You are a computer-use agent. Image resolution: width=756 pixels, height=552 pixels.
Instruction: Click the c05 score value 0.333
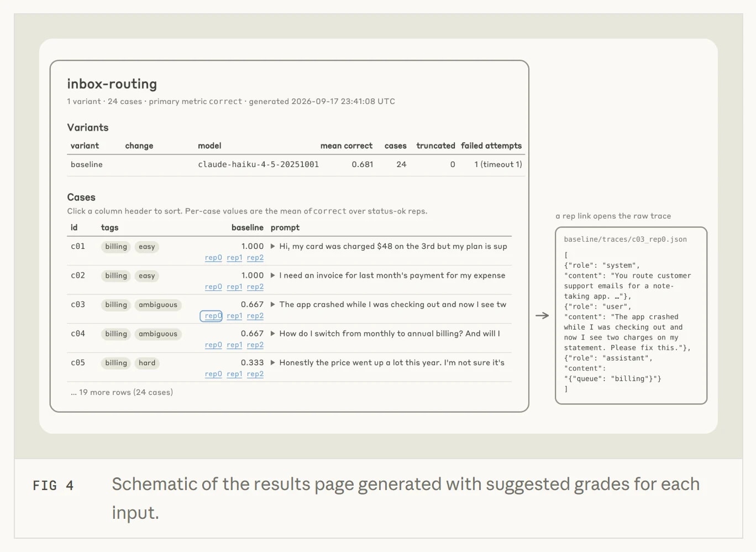click(252, 363)
